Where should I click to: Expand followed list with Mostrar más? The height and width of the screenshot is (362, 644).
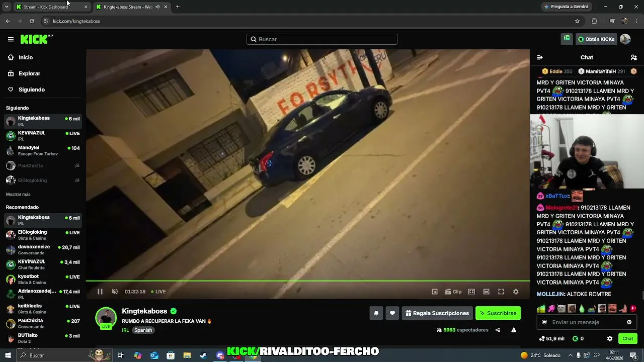click(18, 194)
